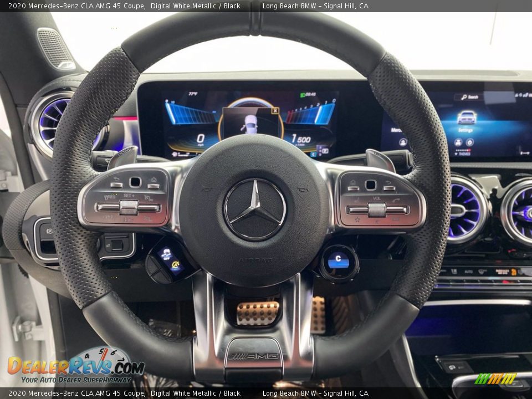This screenshot has height=399, width=532.
Task: Tap the status icons at the infotainment top right
Action: coord(523,95)
